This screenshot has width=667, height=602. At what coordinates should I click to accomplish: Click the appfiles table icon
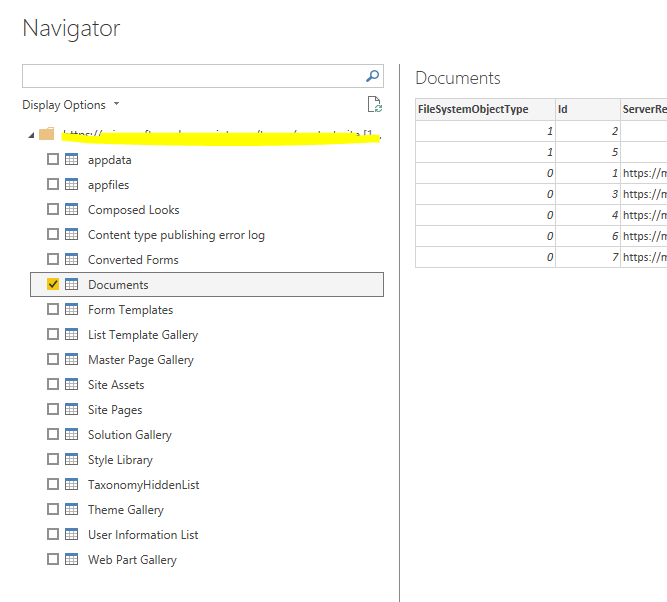tap(71, 184)
